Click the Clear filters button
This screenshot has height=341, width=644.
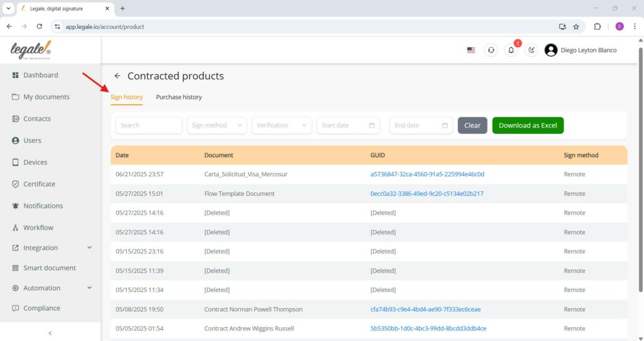tap(472, 125)
